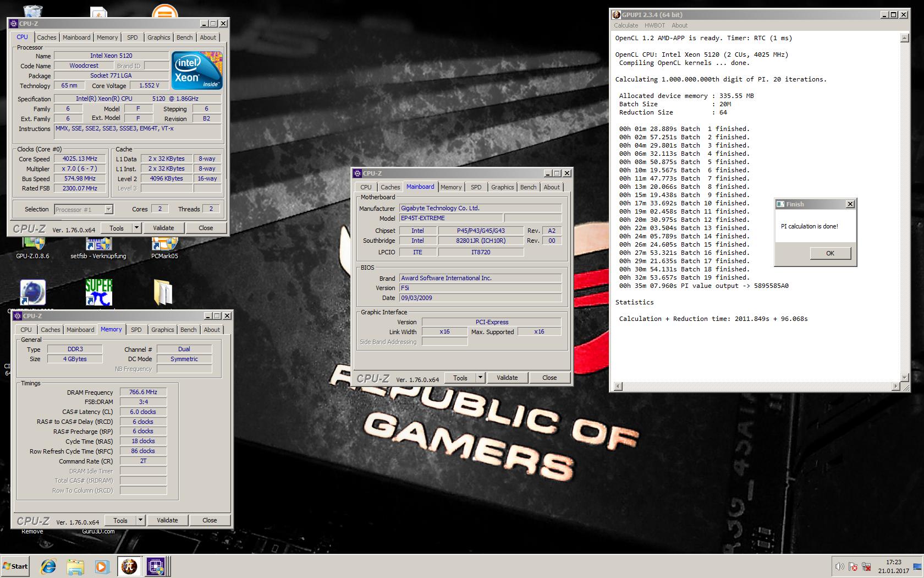Click the BIOS version F5i field
The width and height of the screenshot is (924, 578).
pos(481,288)
